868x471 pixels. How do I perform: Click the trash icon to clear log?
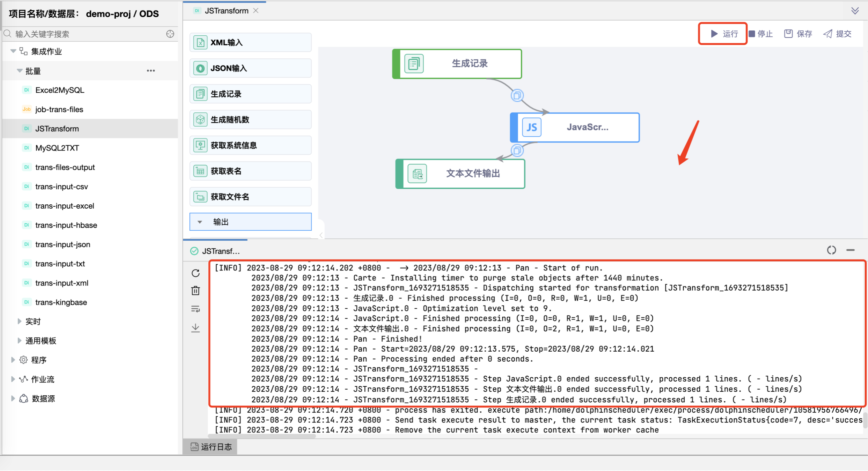pyautogui.click(x=195, y=291)
